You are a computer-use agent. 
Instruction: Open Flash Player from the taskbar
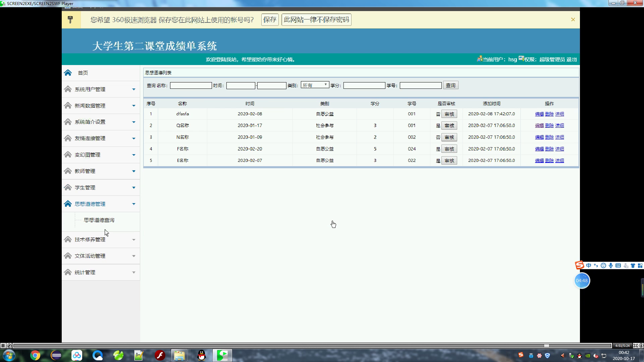click(160, 355)
